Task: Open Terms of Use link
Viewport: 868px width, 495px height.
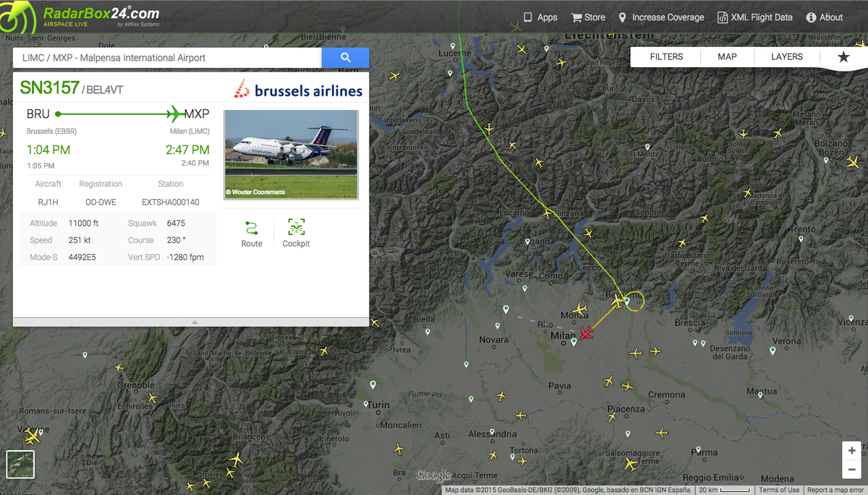Action: pyautogui.click(x=779, y=490)
